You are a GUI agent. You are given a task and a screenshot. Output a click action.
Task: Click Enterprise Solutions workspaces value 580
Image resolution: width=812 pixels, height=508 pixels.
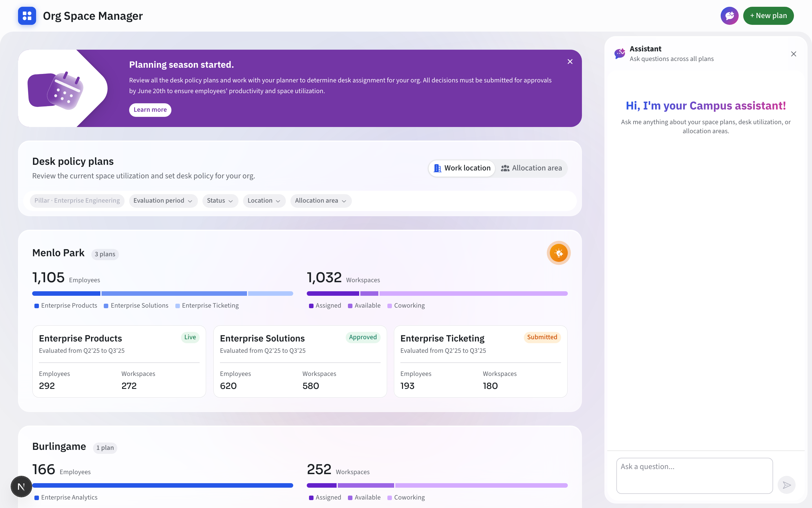pyautogui.click(x=311, y=386)
